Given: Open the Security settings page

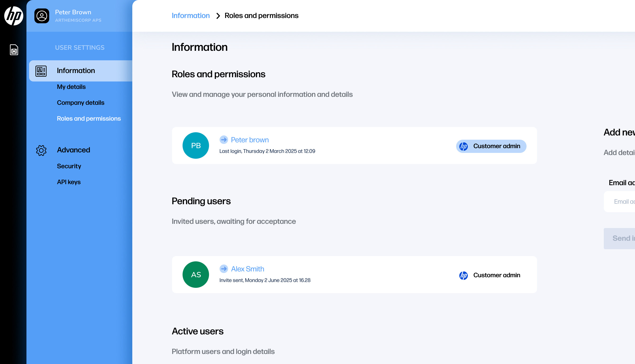Looking at the screenshot, I should pyautogui.click(x=69, y=166).
